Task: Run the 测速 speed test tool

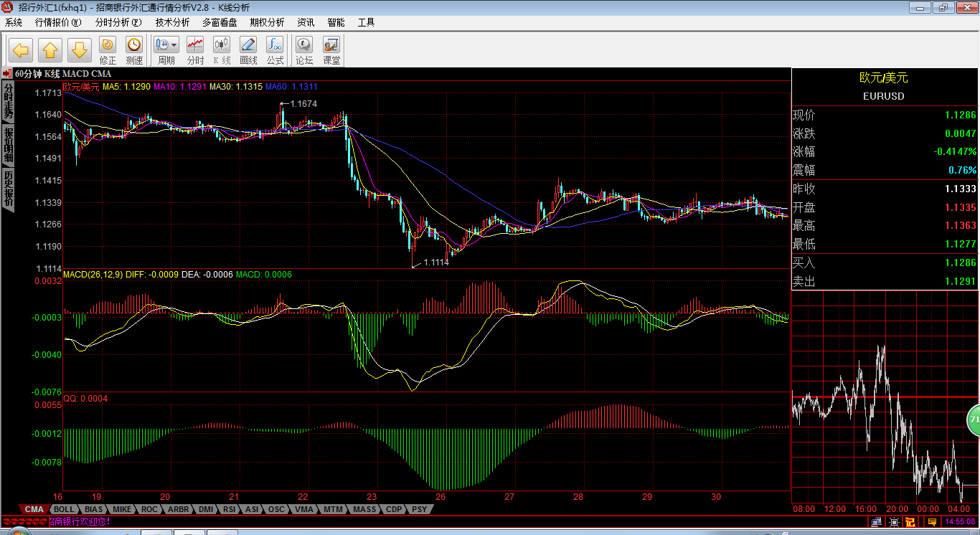Action: coord(134,50)
